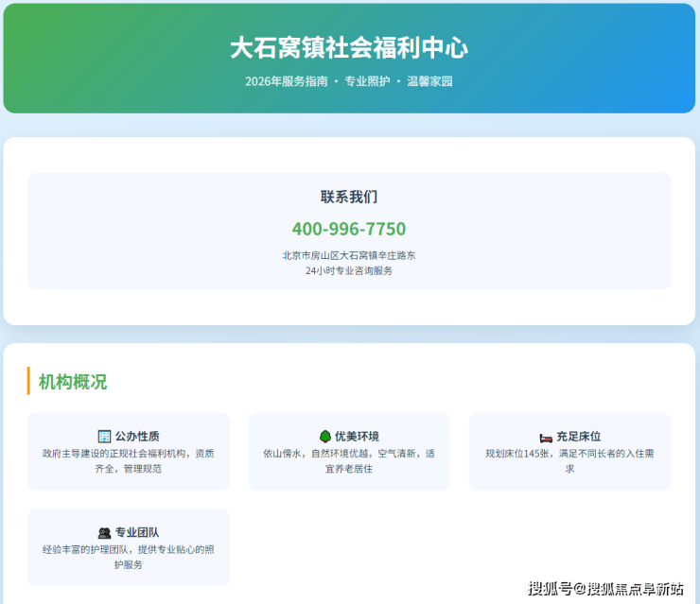Select the 联系我们 heading
Viewport: 700px width, 604px height.
click(349, 197)
